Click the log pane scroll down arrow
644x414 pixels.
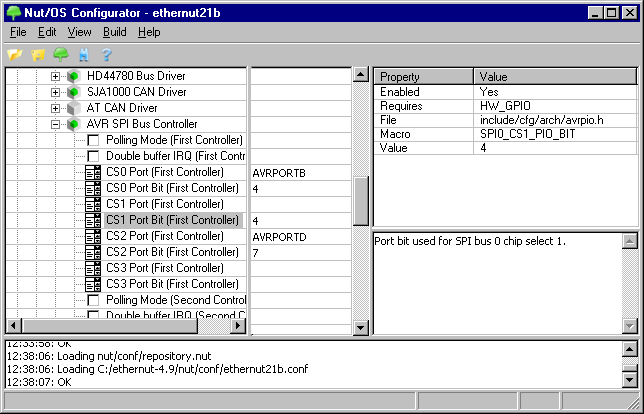[630, 380]
